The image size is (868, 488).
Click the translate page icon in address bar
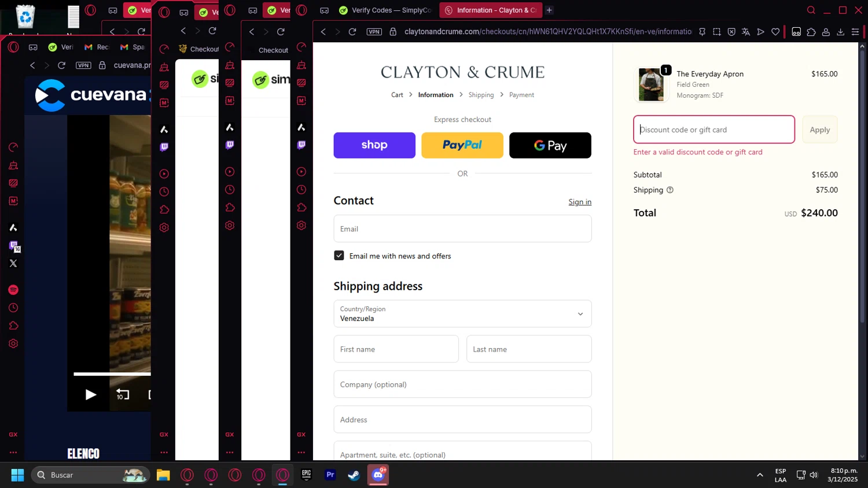click(746, 32)
